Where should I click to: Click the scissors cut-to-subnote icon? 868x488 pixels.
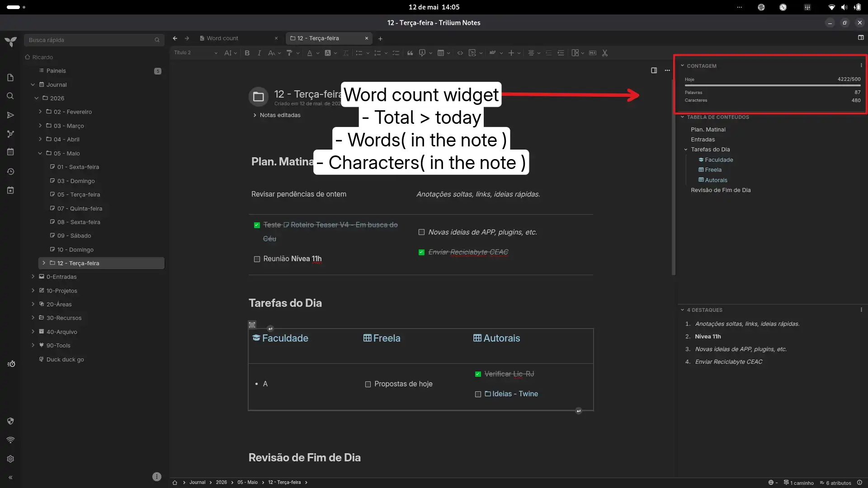605,53
